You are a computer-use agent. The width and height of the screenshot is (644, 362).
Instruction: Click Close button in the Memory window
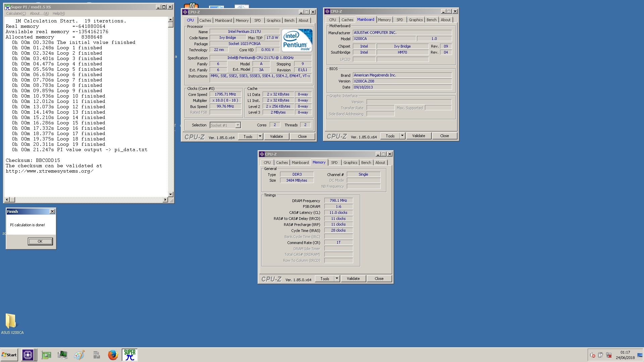click(x=379, y=279)
